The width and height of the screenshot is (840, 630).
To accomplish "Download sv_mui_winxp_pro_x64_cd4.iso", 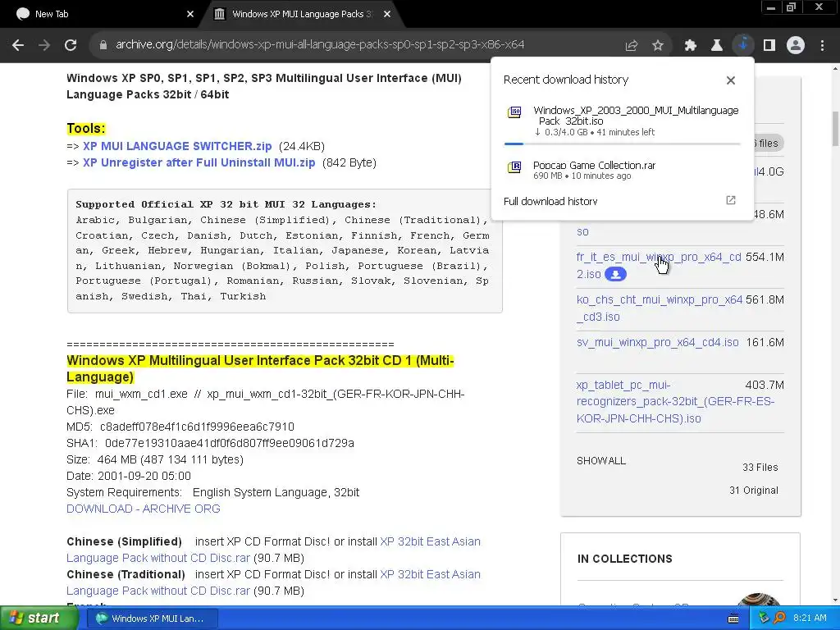I will (657, 342).
